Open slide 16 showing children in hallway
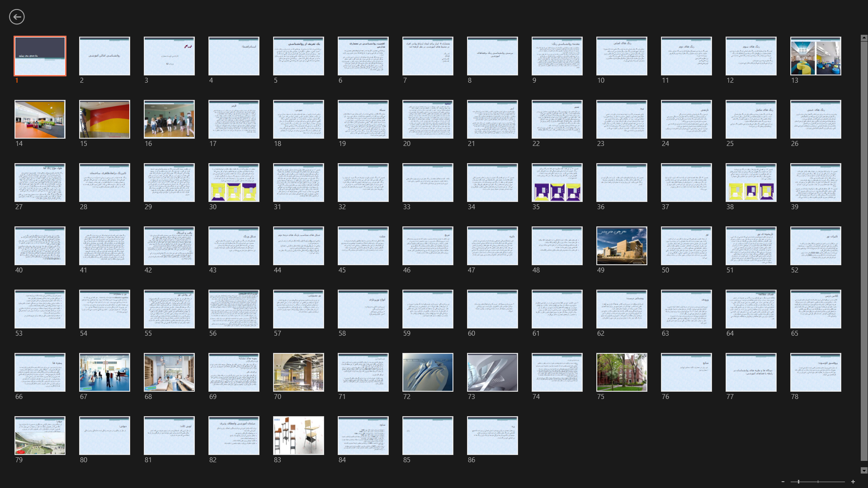This screenshot has height=488, width=868. pyautogui.click(x=169, y=119)
